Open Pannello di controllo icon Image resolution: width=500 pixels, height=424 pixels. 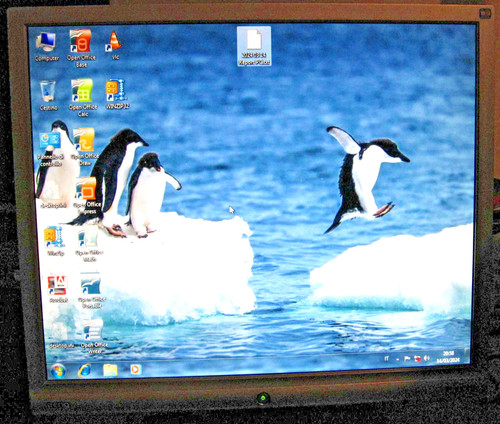50,149
